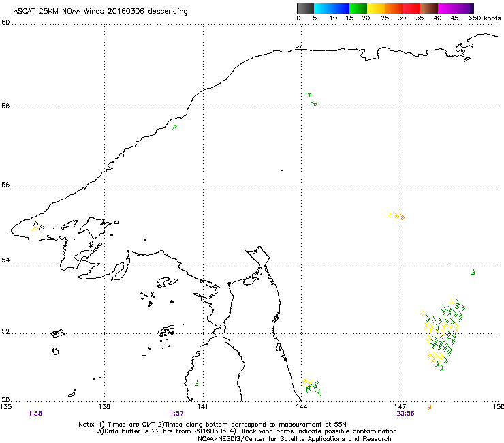
Task: Click longitude label 141
Action: tap(202, 406)
